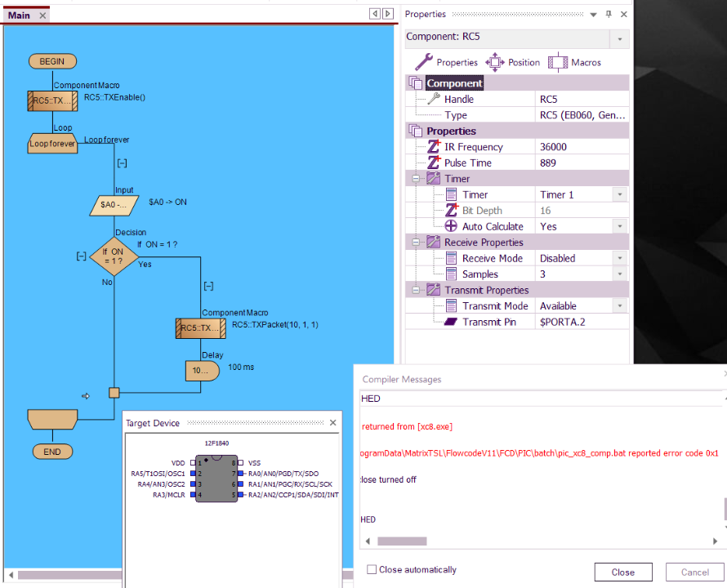Select the 100 ms delay icon
Screen dimensions: 727x588
point(202,371)
